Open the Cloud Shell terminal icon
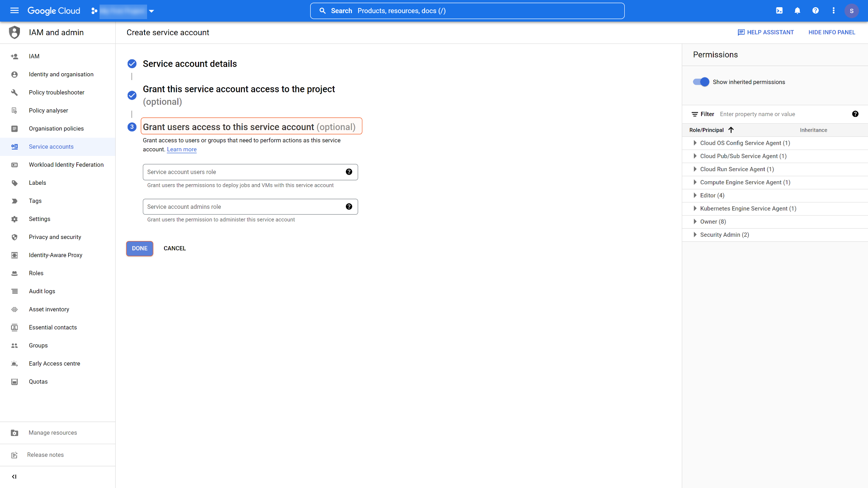The height and width of the screenshot is (488, 868). [779, 11]
